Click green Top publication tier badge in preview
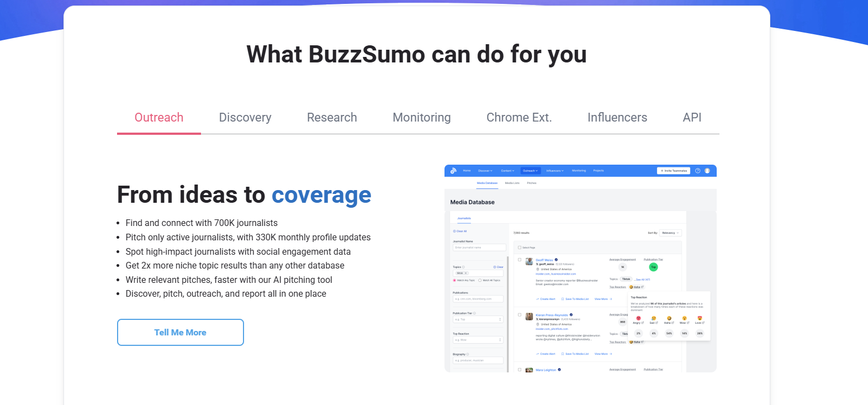The height and width of the screenshot is (405, 868). tap(653, 267)
